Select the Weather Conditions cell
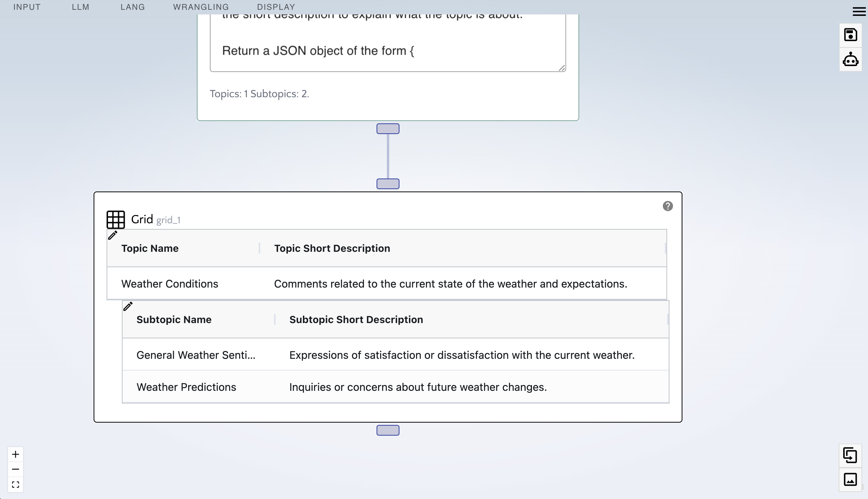Screen dimensions: 868x499 tap(183, 284)
